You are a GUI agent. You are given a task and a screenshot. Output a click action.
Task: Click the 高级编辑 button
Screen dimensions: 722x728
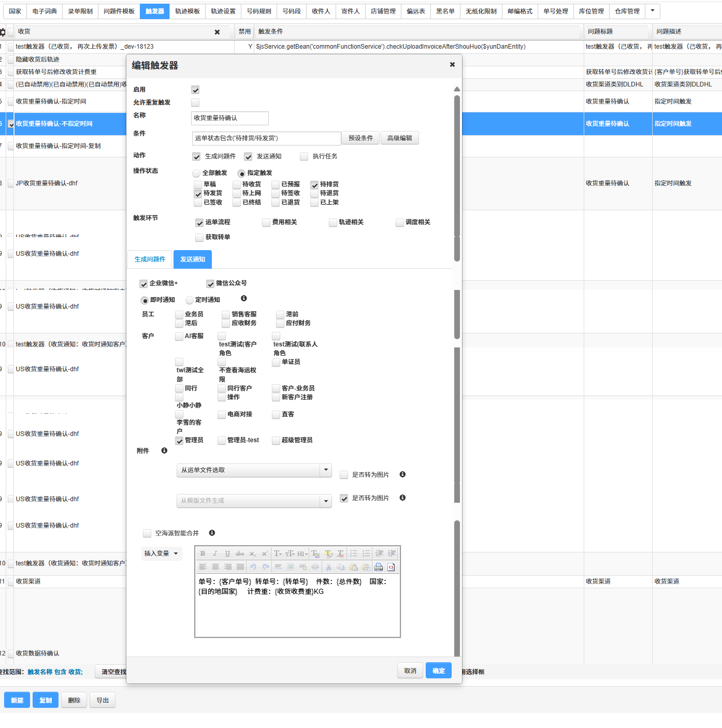click(399, 138)
